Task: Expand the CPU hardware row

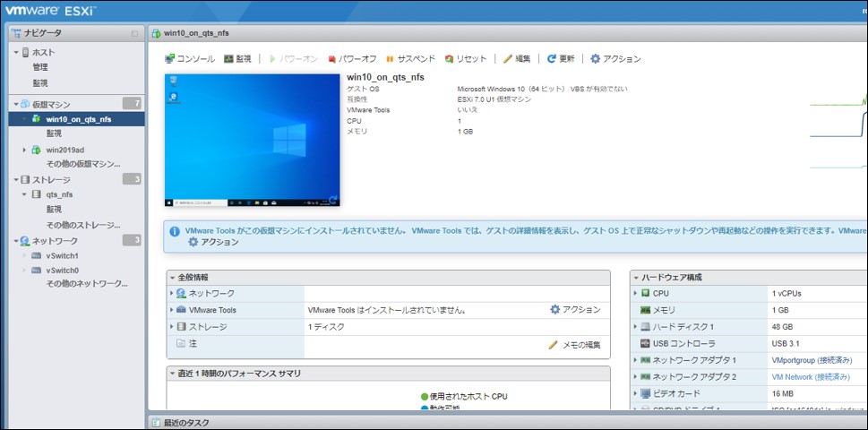Action: click(x=636, y=293)
